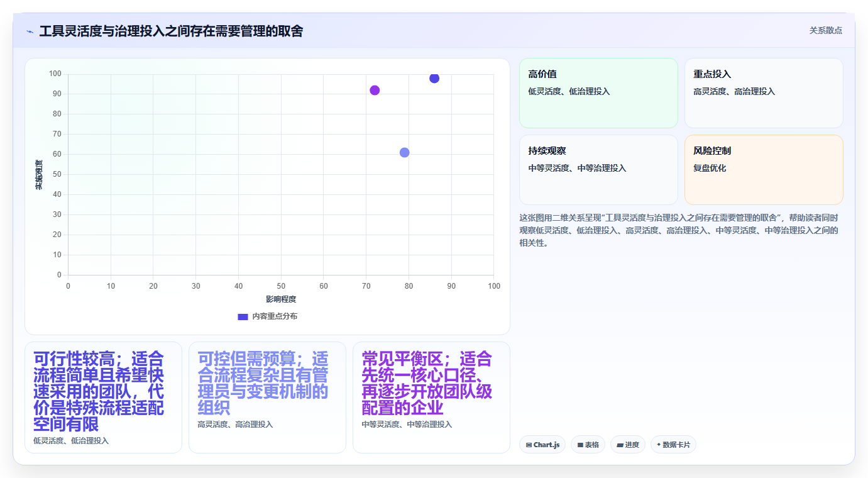Click the icon in the Chart.js tag
This screenshot has width=868, height=478.
(x=529, y=445)
